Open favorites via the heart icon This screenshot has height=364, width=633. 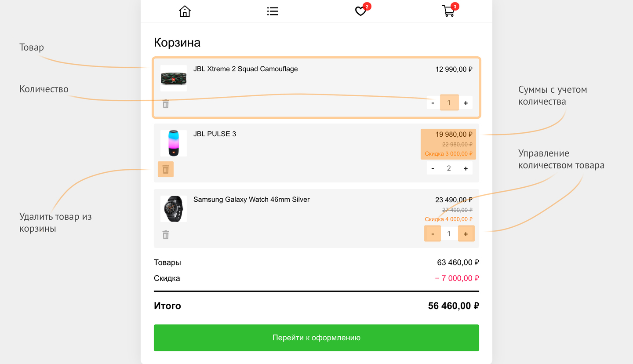(x=360, y=11)
